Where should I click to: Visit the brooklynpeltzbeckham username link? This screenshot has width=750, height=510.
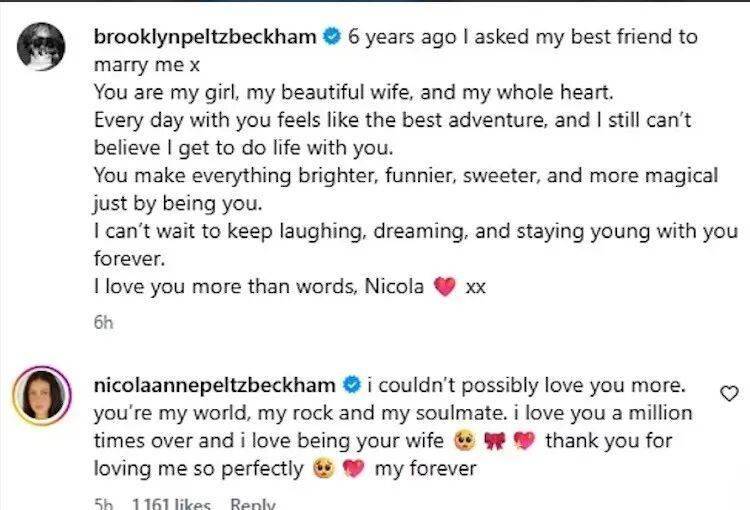pos(205,36)
